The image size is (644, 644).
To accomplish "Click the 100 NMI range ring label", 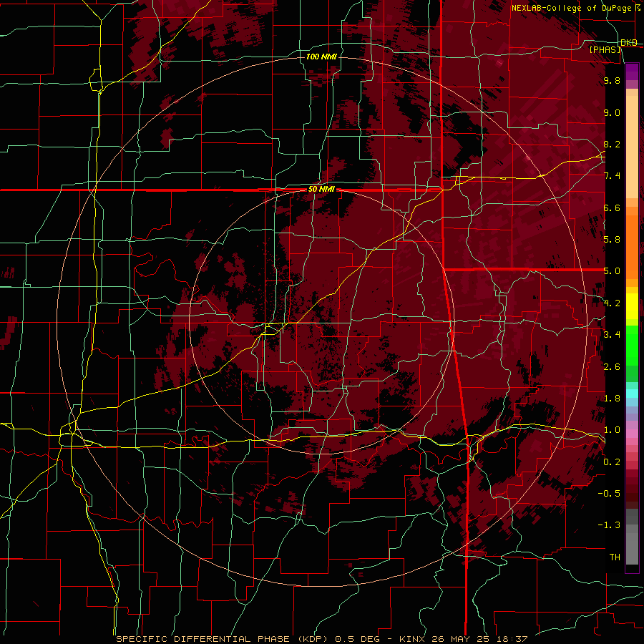I will (x=321, y=57).
